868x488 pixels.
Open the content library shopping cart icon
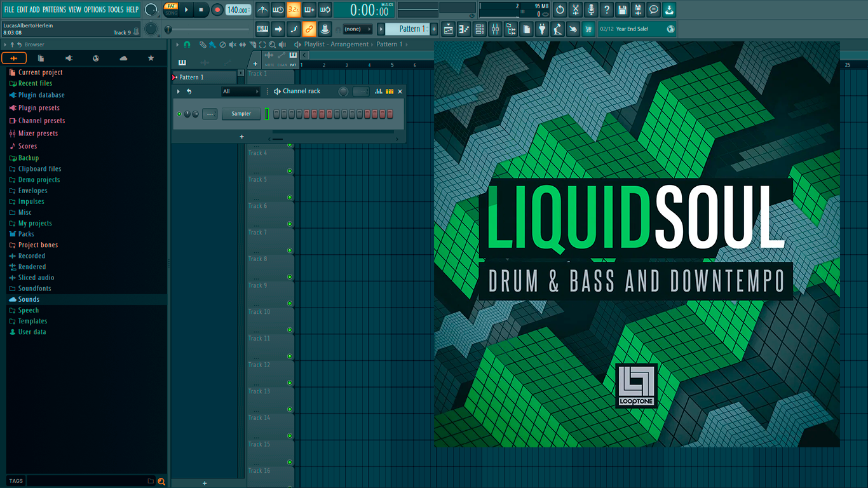point(588,29)
